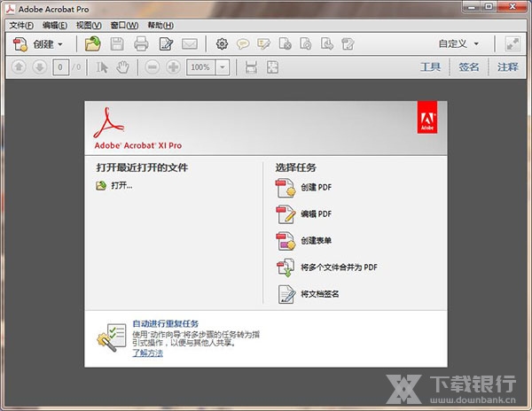Expand the zoom percentage dropdown arrow

pos(223,67)
